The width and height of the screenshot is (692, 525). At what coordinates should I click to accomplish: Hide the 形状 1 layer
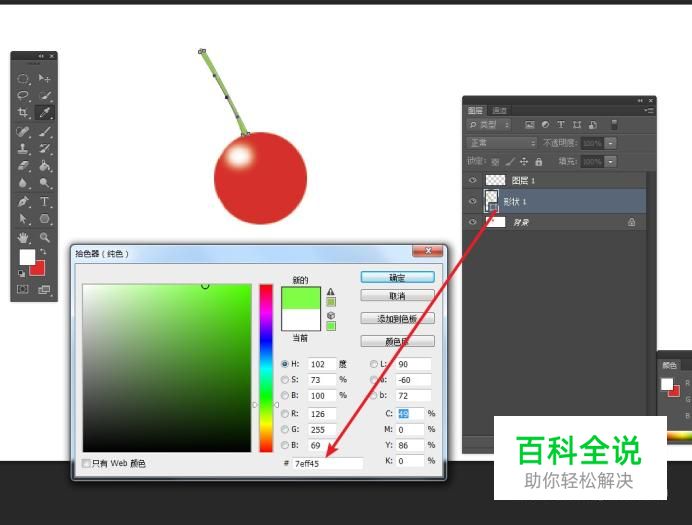pyautogui.click(x=473, y=201)
